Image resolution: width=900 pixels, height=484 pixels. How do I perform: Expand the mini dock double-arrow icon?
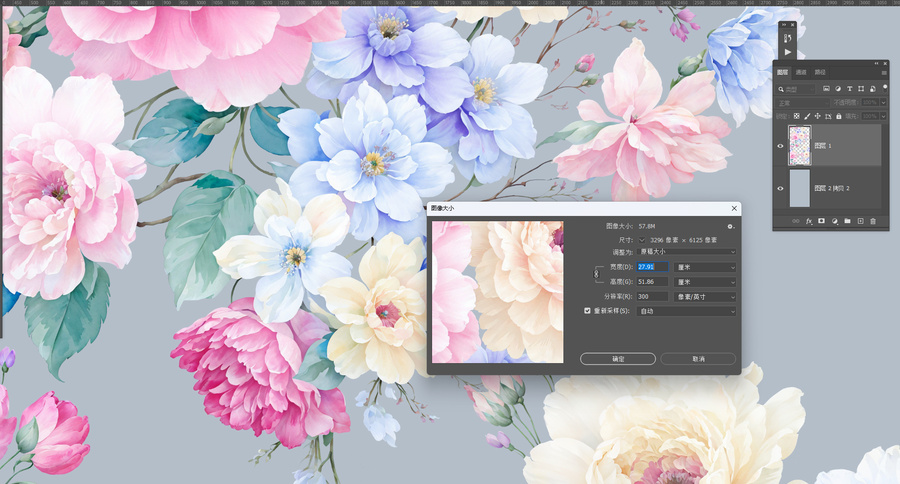tap(783, 25)
